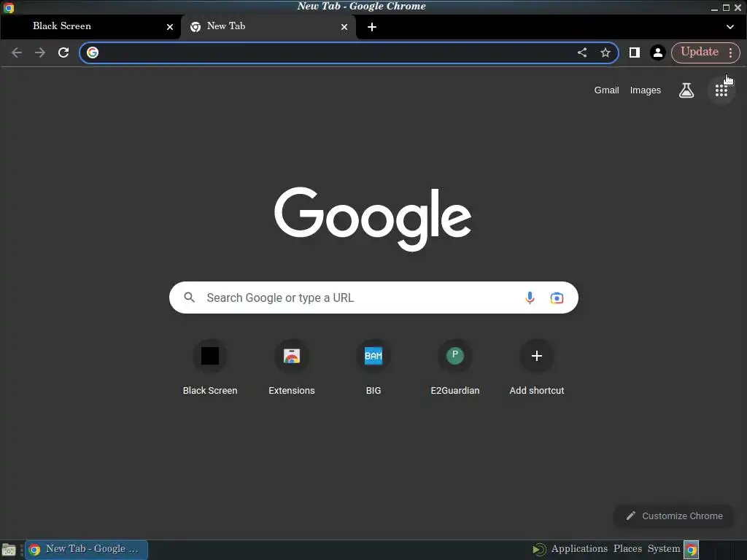
Task: Share this page from the address bar
Action: coord(582,52)
